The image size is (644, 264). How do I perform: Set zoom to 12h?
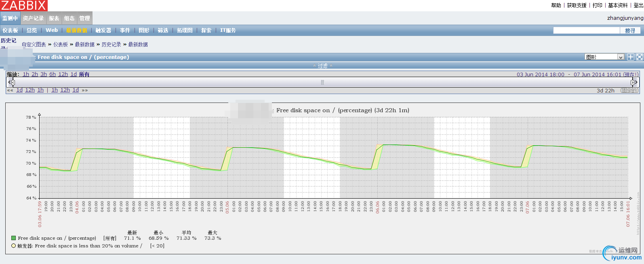coord(63,74)
